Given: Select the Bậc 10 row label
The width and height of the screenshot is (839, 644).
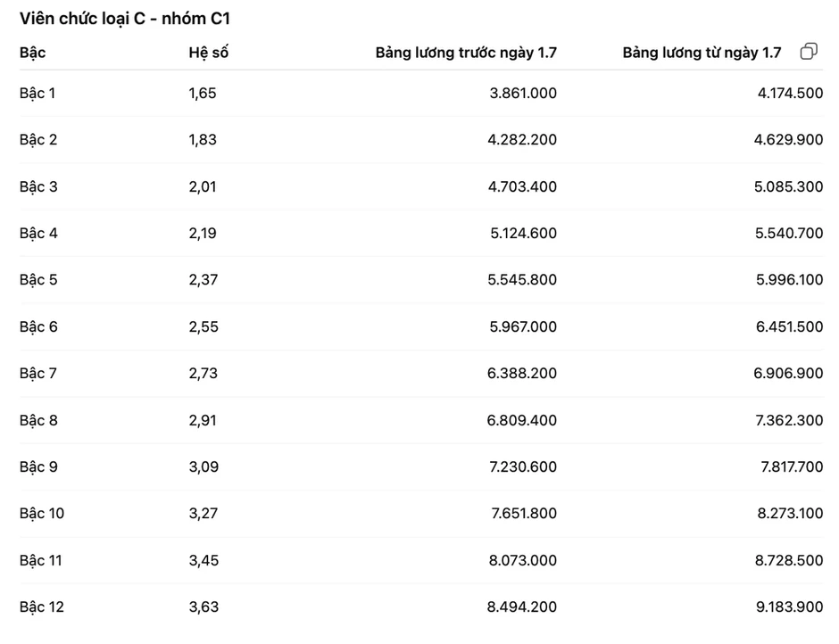Looking at the screenshot, I should (x=42, y=514).
